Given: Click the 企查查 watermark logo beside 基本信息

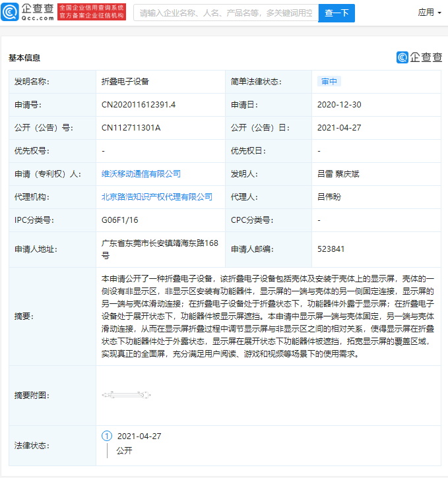Looking at the screenshot, I should [419, 57].
